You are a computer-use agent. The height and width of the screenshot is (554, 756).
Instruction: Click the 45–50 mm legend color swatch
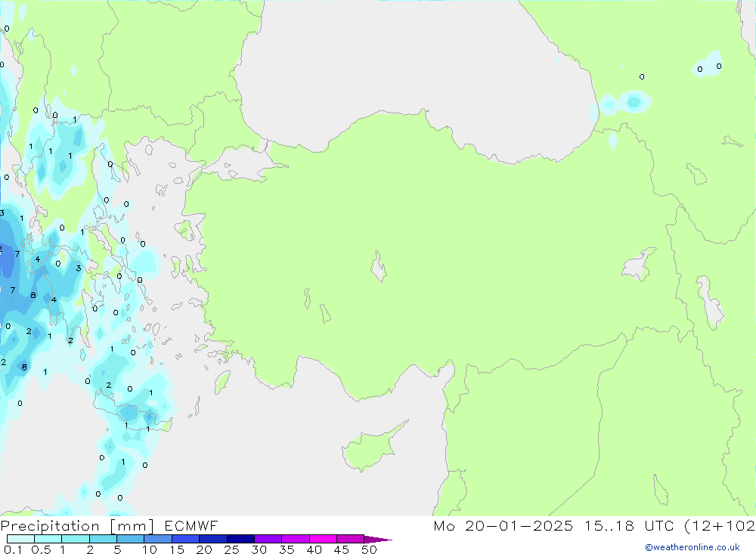[350, 539]
